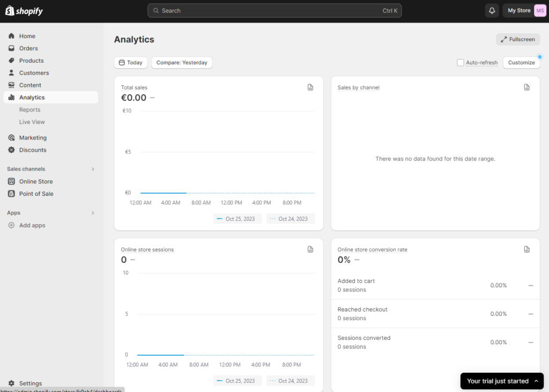Screen dimensions: 549x392
Task: Click the search magnifier icon
Action: [x=156, y=11]
